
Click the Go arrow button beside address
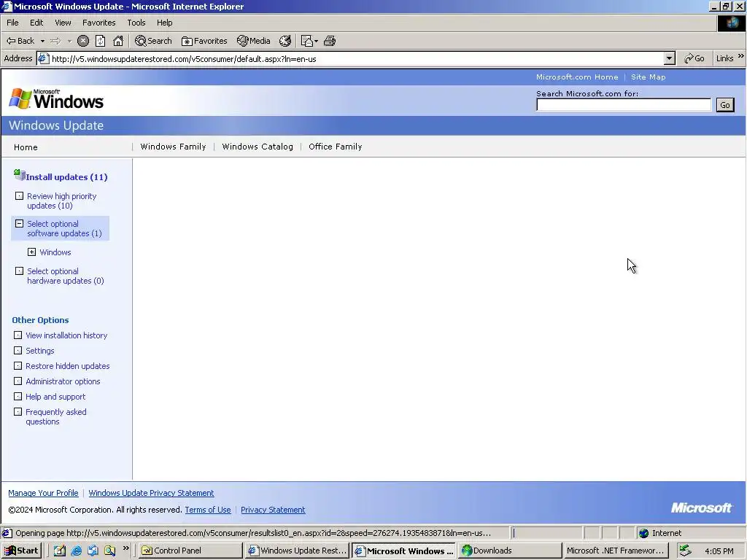coord(694,58)
